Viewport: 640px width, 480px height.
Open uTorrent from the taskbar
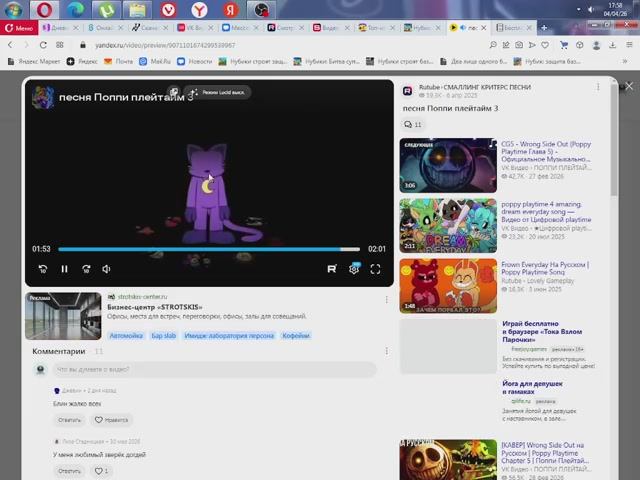(106, 10)
